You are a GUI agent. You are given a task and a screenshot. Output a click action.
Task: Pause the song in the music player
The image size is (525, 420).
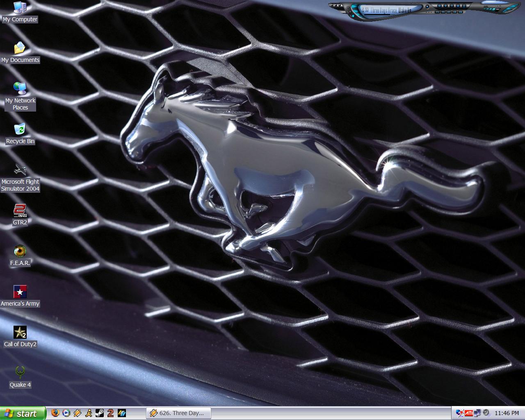[x=452, y=6]
